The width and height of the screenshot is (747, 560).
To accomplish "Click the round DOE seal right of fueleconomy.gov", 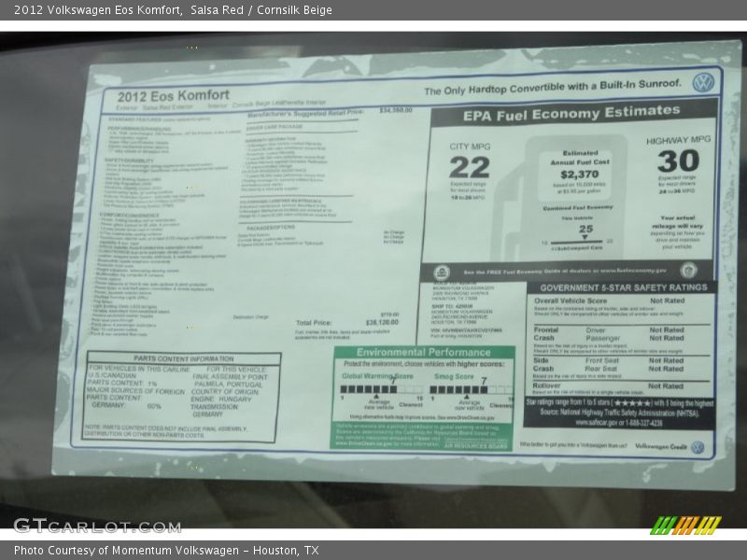I will click(688, 270).
